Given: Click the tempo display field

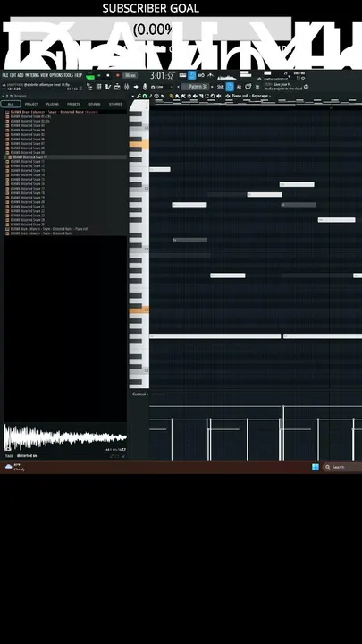Looking at the screenshot, I should (x=130, y=75).
